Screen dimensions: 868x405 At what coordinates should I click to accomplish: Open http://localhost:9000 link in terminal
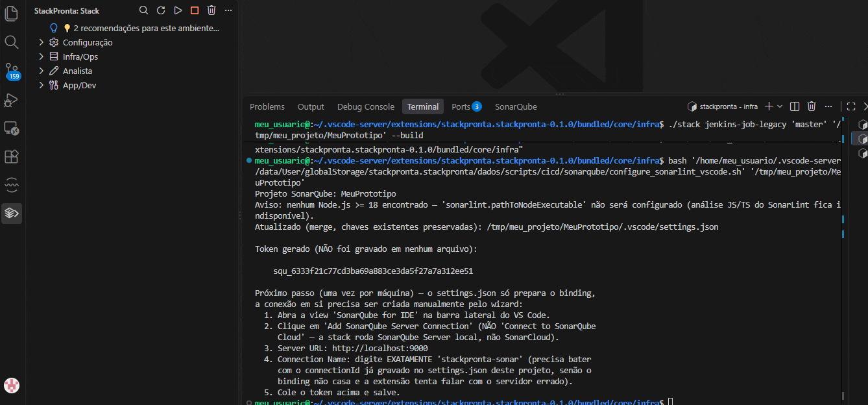click(380, 349)
